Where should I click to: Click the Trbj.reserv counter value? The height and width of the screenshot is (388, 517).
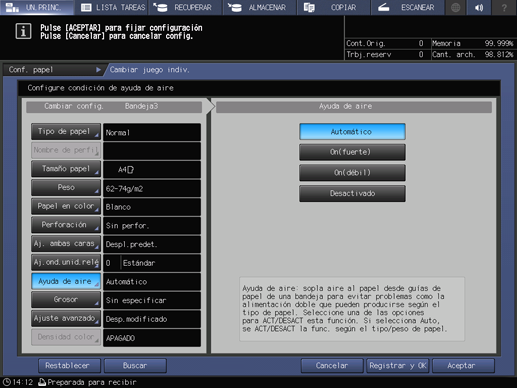click(421, 54)
